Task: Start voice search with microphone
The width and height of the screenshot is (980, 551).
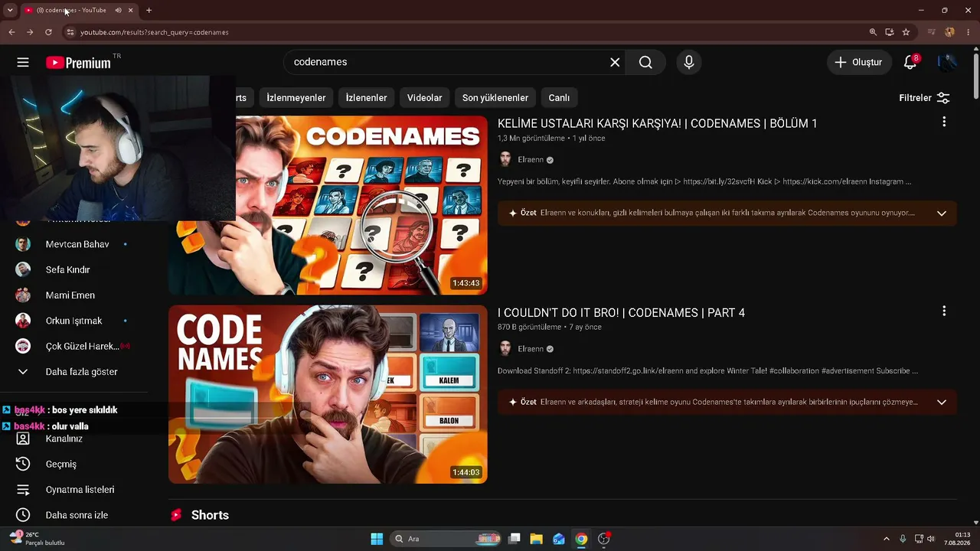Action: click(689, 62)
